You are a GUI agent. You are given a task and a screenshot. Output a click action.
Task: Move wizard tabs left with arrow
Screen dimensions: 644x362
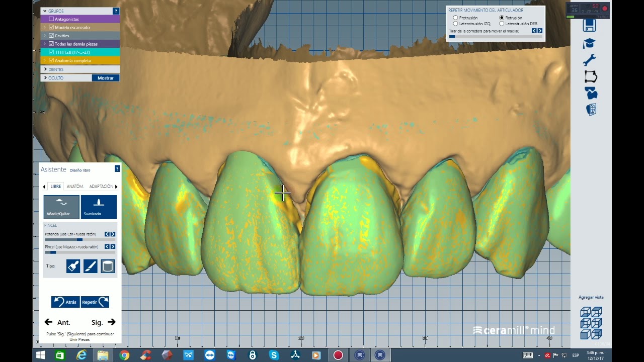pyautogui.click(x=44, y=187)
